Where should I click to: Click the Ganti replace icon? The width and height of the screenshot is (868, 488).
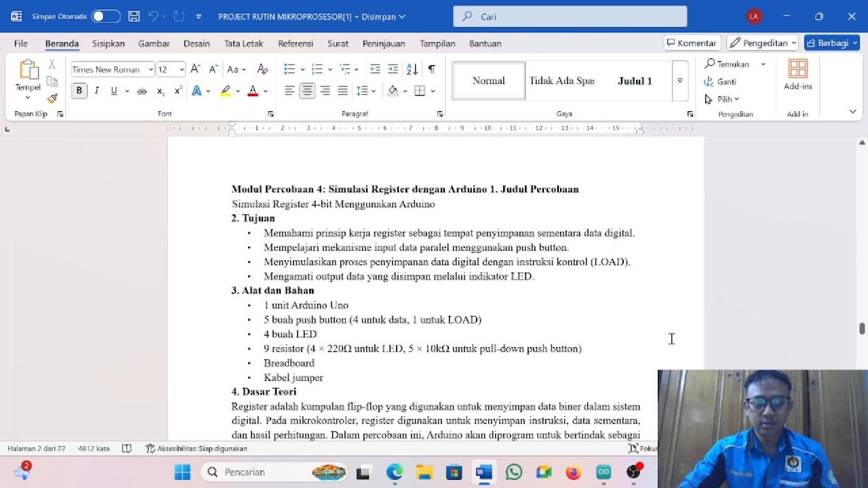pyautogui.click(x=720, y=81)
